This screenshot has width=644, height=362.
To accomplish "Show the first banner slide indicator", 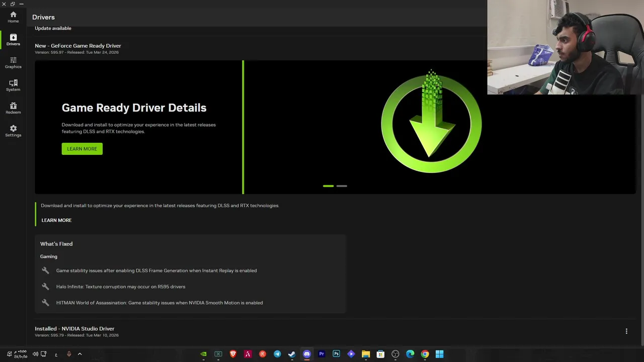I will pos(329,186).
